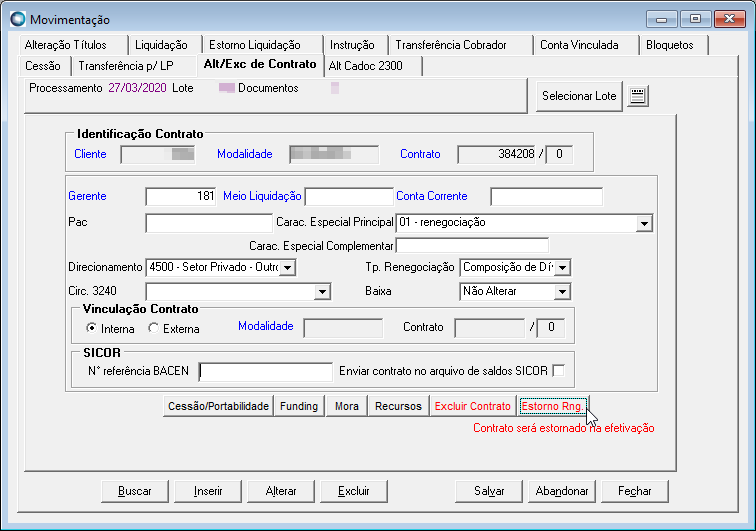Click the Gerente field showing 181

pyautogui.click(x=181, y=196)
